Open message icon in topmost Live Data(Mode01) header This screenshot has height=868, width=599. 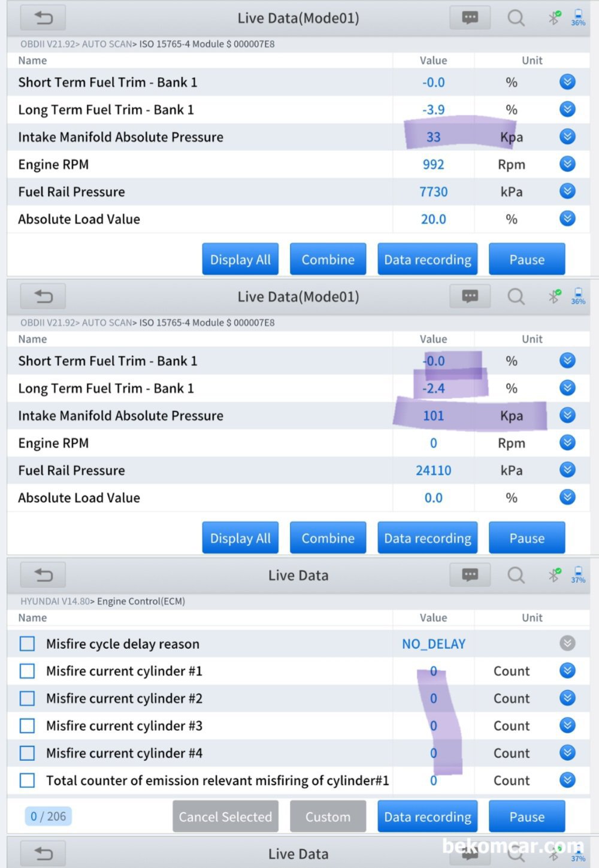click(470, 18)
